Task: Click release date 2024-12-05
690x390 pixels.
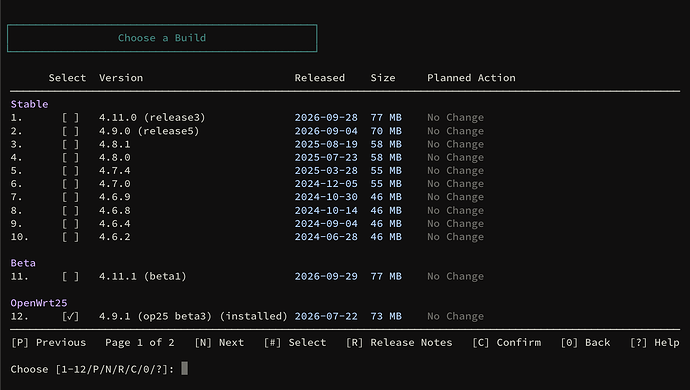Action: coord(326,184)
